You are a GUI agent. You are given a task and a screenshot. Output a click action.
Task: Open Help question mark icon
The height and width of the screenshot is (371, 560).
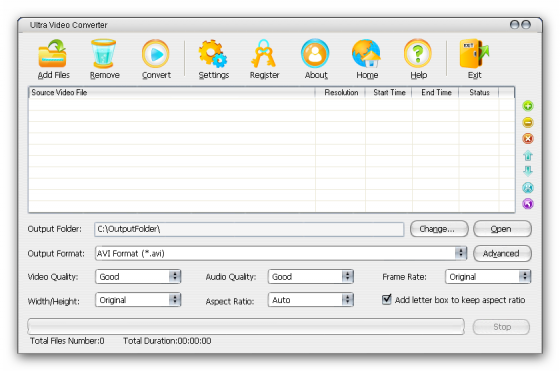418,54
